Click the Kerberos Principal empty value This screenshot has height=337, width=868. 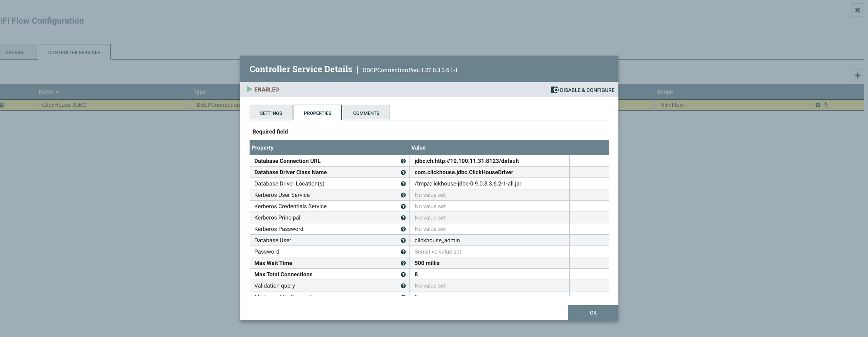point(430,218)
